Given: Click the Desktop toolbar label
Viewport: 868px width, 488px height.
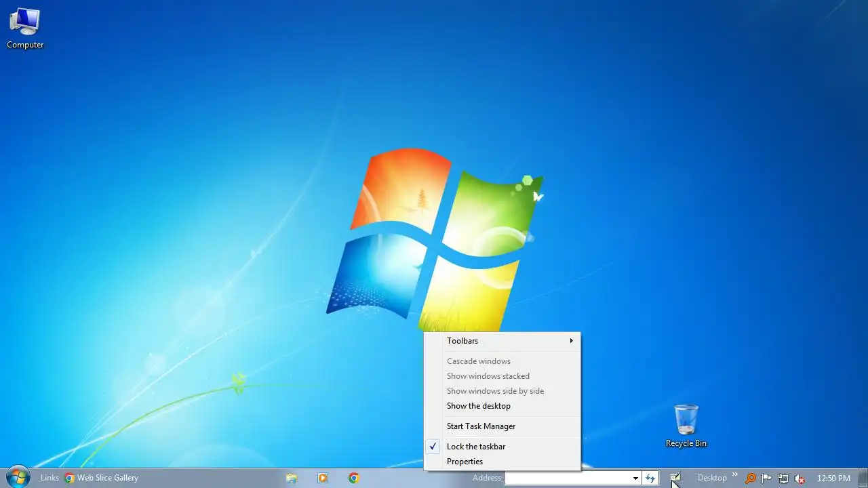Looking at the screenshot, I should pyautogui.click(x=712, y=478).
